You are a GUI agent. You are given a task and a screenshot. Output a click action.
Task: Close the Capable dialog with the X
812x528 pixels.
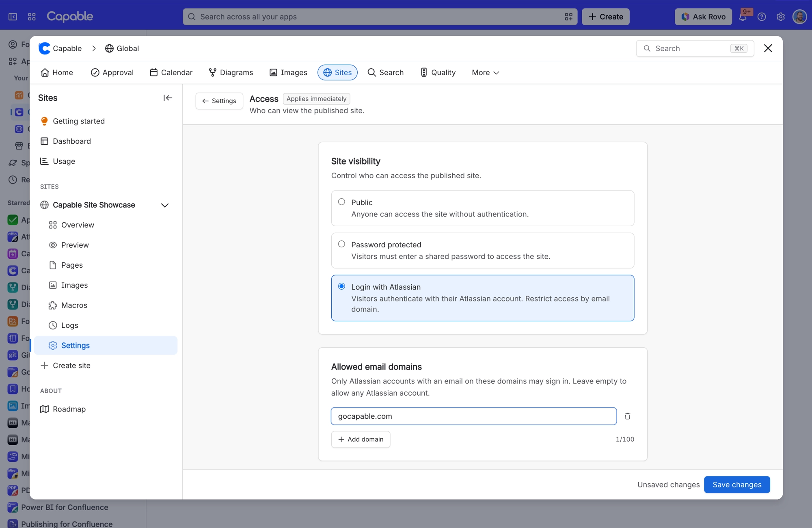pyautogui.click(x=768, y=48)
